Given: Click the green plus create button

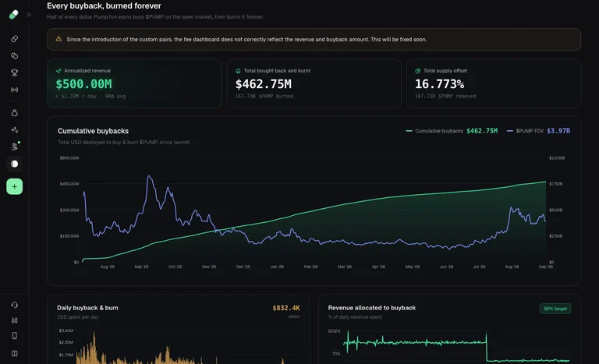Looking at the screenshot, I should click(x=15, y=187).
